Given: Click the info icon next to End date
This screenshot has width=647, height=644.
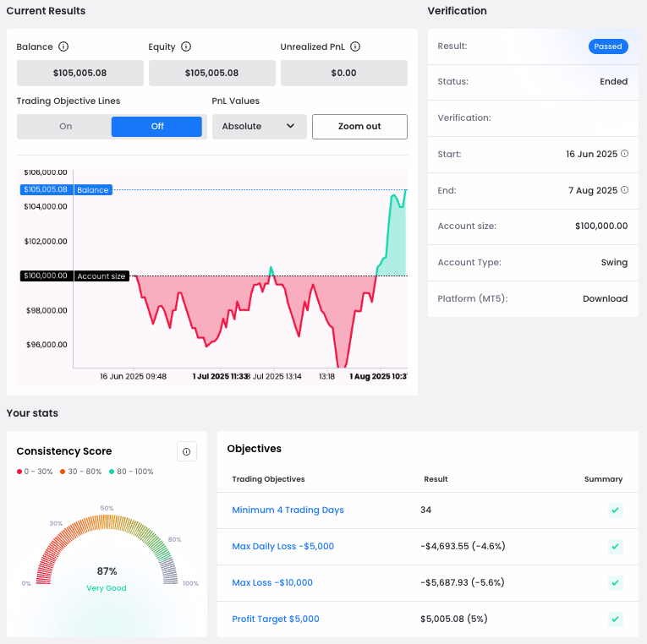Looking at the screenshot, I should click(x=625, y=190).
